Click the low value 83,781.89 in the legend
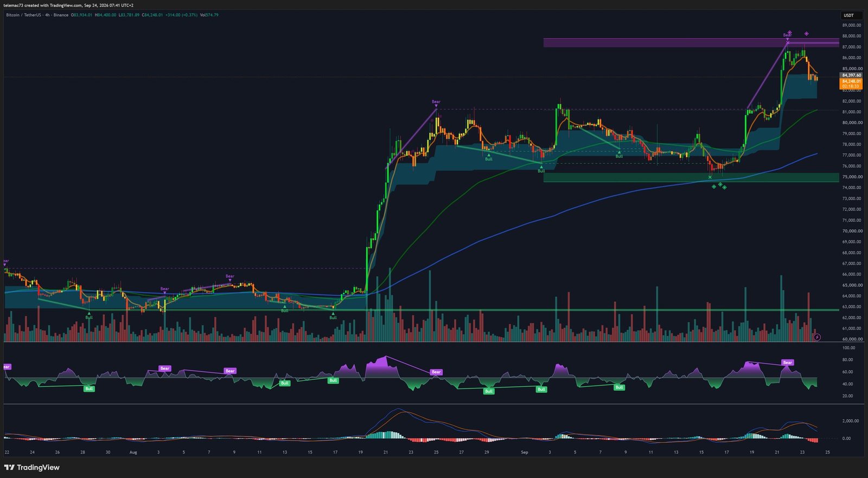This screenshot has height=478, width=868. (x=129, y=15)
